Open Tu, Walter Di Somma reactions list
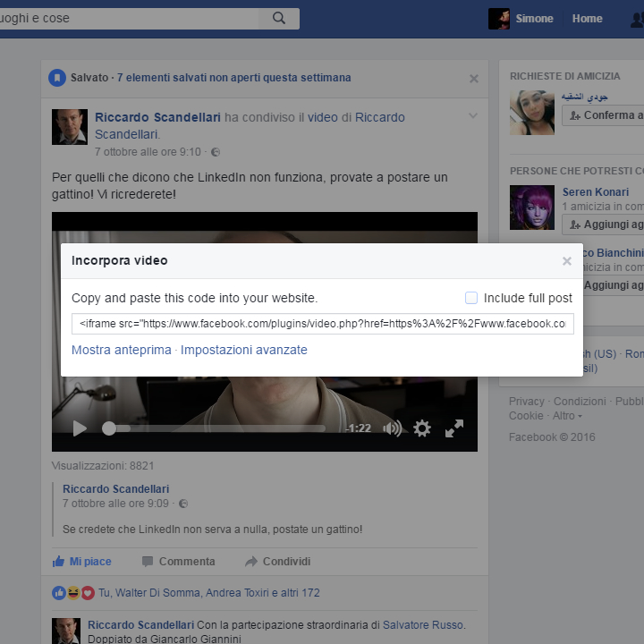Viewport: 644px width, 644px height. point(208,593)
